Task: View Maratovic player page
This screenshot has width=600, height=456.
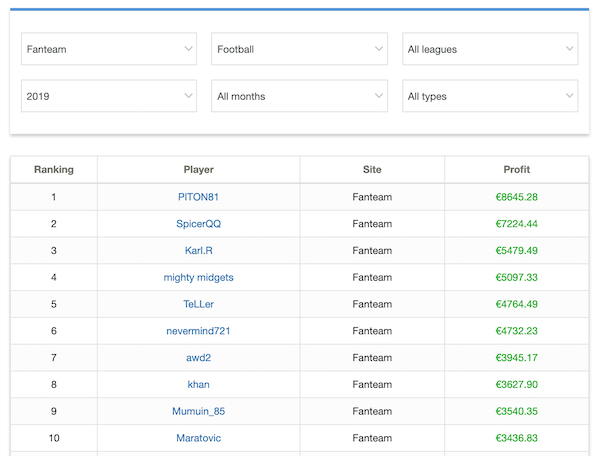Action: pos(198,438)
